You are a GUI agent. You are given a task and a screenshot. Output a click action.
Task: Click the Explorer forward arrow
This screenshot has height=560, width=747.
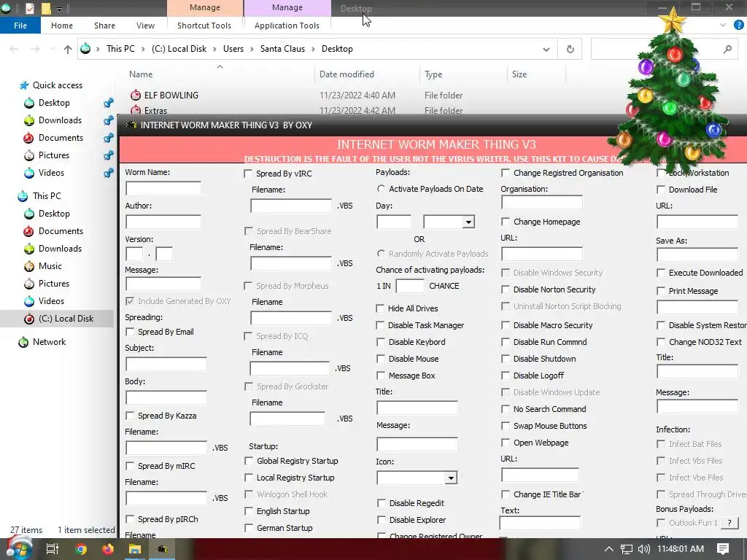pyautogui.click(x=35, y=49)
